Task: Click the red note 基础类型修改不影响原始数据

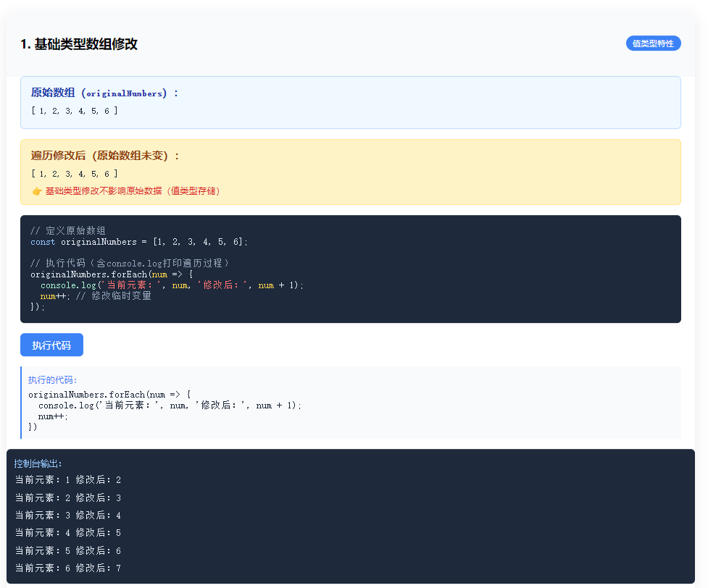Action: click(x=133, y=191)
